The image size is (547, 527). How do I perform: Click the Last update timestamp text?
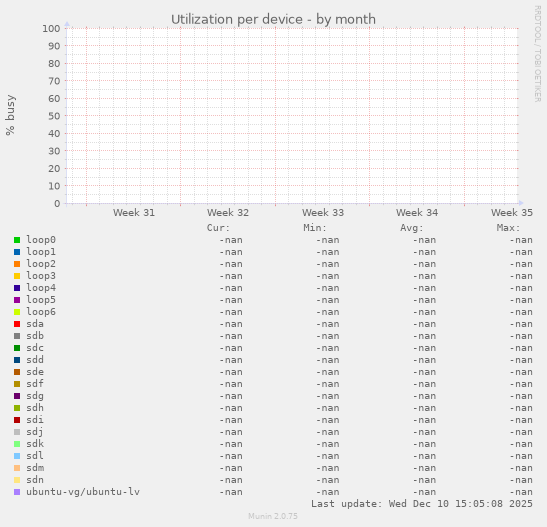422,504
